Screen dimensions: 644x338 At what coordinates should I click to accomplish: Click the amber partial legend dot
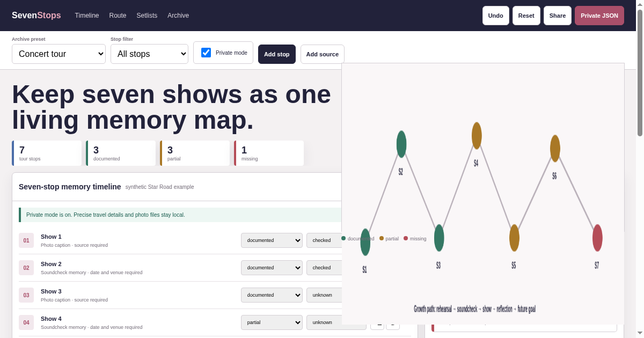click(x=382, y=238)
